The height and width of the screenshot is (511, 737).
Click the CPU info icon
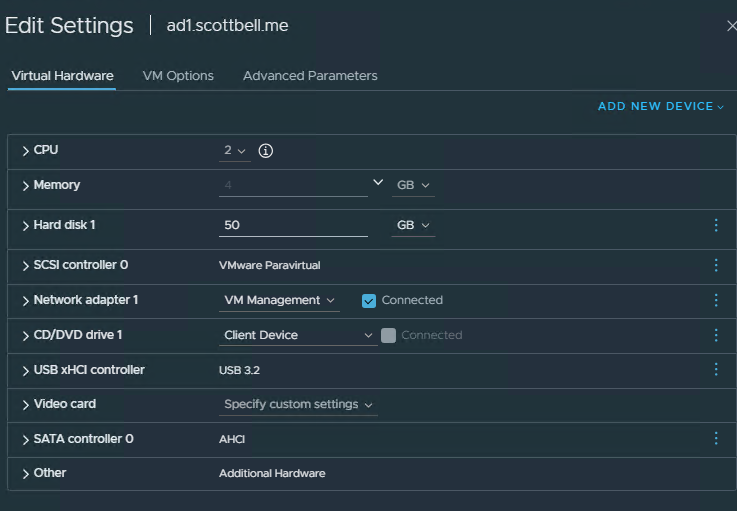(x=266, y=151)
